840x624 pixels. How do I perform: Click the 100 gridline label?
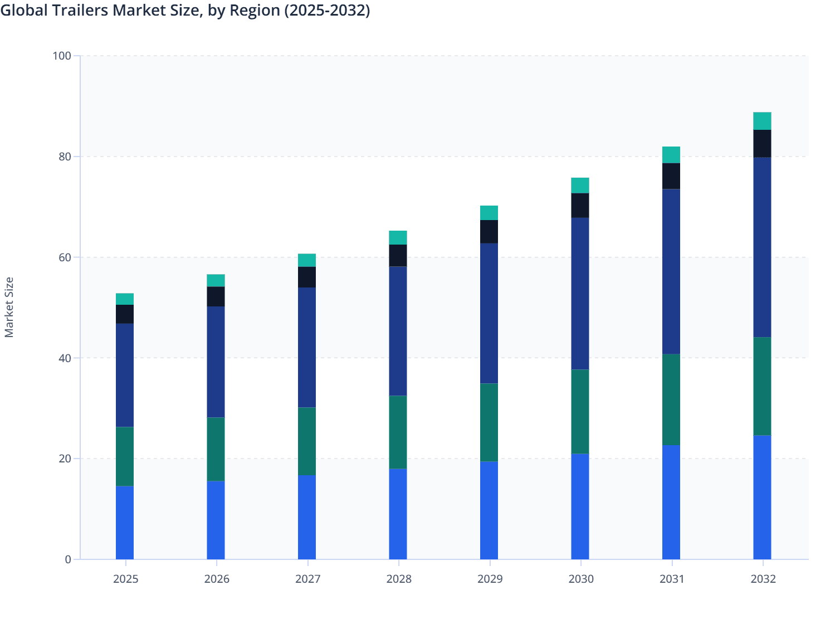pyautogui.click(x=61, y=56)
